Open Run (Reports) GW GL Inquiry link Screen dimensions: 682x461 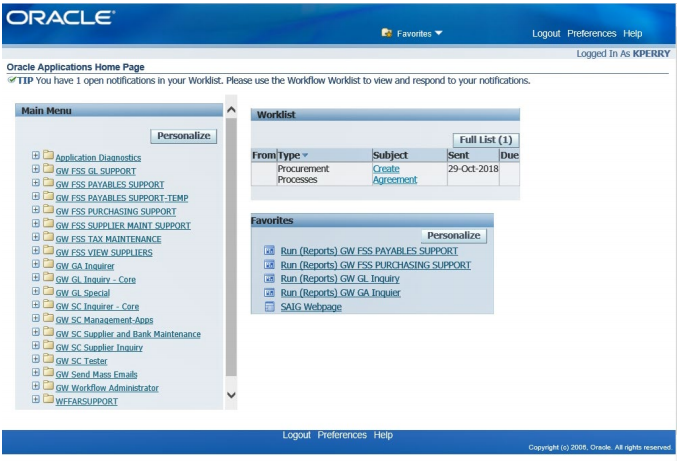click(340, 278)
